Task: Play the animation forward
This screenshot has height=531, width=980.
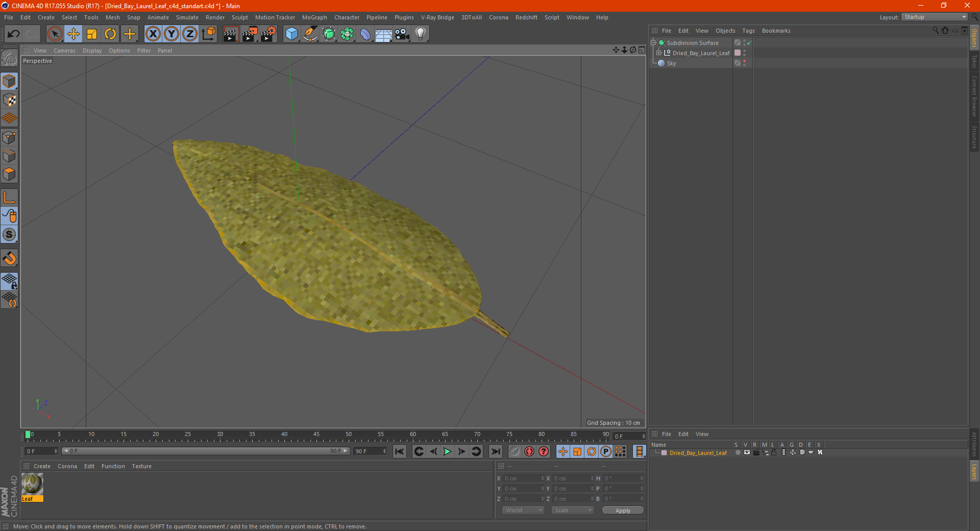Action: click(447, 451)
